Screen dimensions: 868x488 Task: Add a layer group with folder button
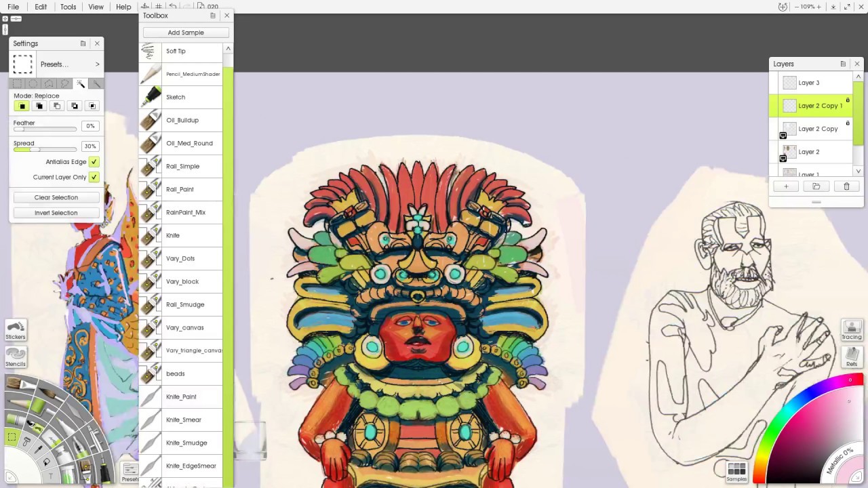pos(816,186)
